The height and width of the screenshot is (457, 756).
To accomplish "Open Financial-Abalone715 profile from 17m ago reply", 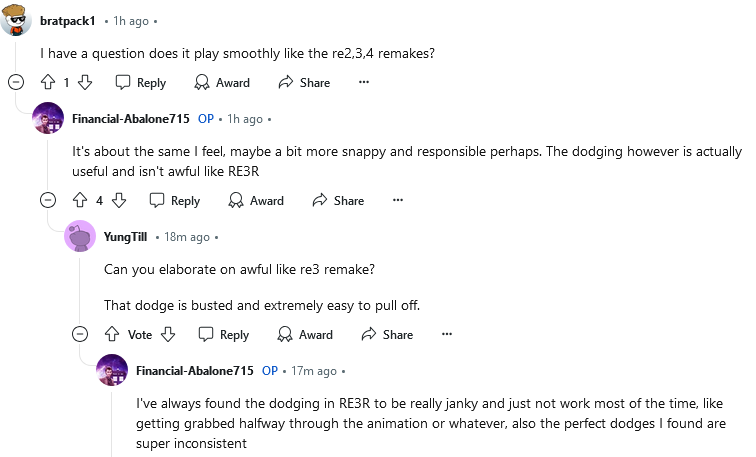I will tap(195, 371).
